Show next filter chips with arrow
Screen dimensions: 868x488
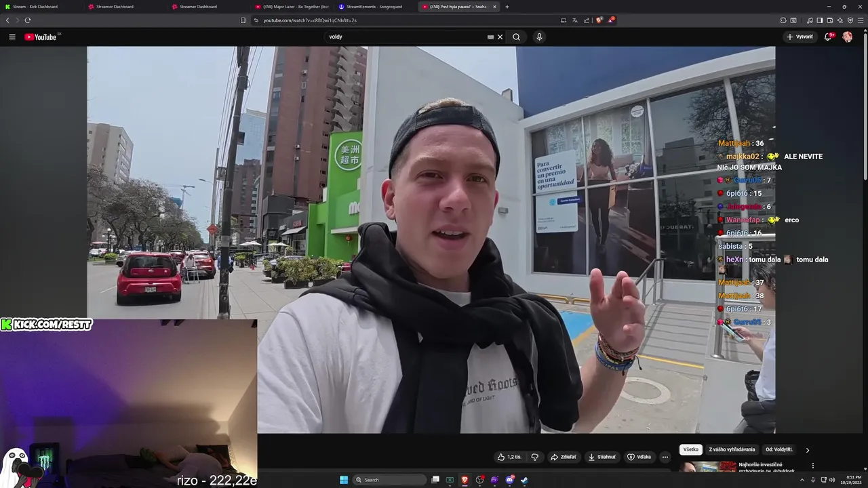(807, 449)
